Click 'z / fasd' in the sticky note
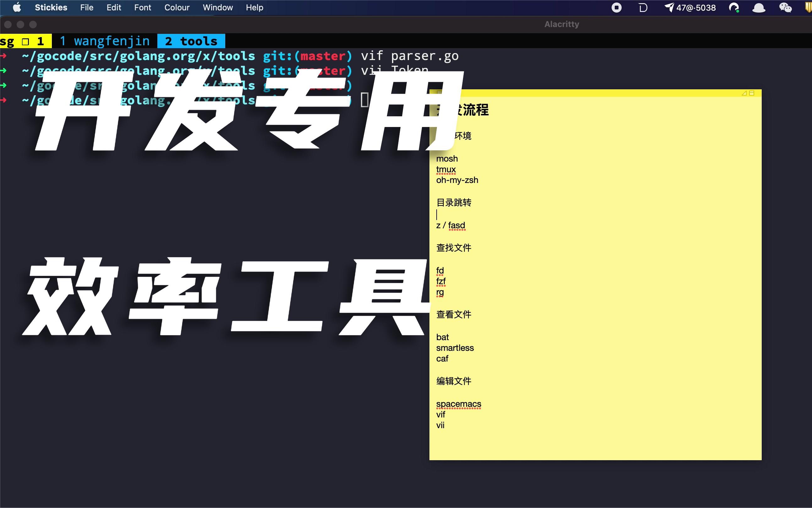This screenshot has width=812, height=508. click(x=450, y=225)
